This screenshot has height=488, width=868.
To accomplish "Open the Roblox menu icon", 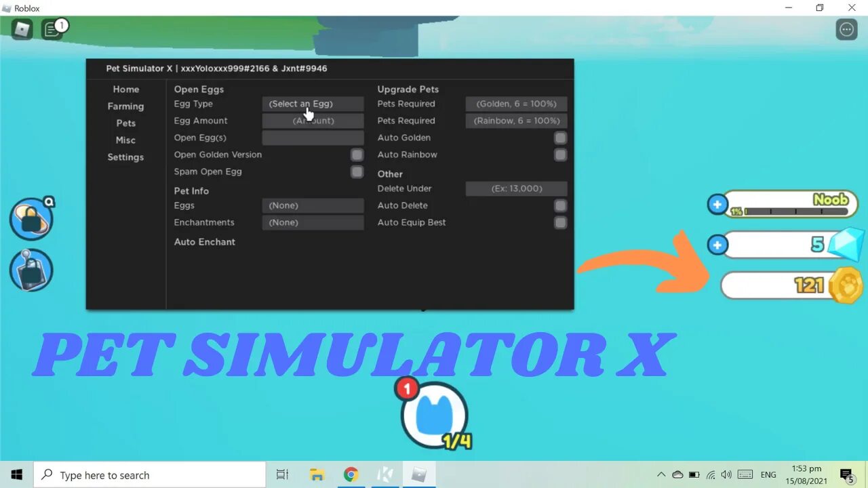I will 22,29.
